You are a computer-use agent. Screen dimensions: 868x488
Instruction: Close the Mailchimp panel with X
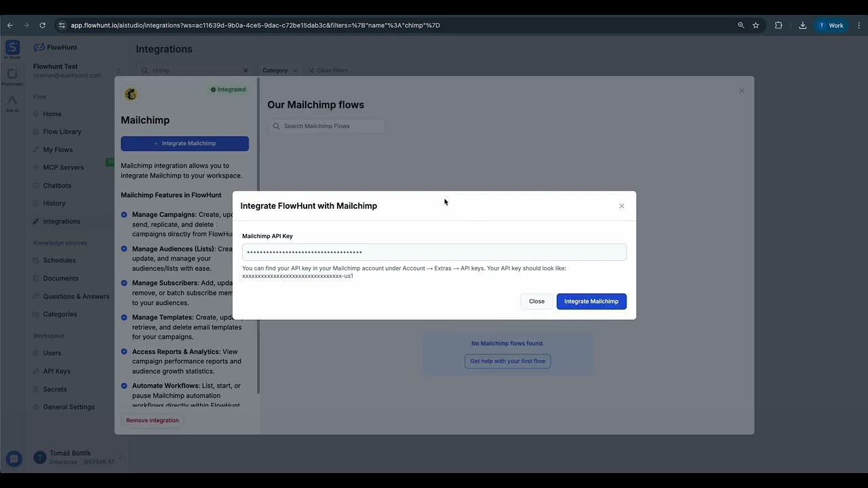point(741,91)
